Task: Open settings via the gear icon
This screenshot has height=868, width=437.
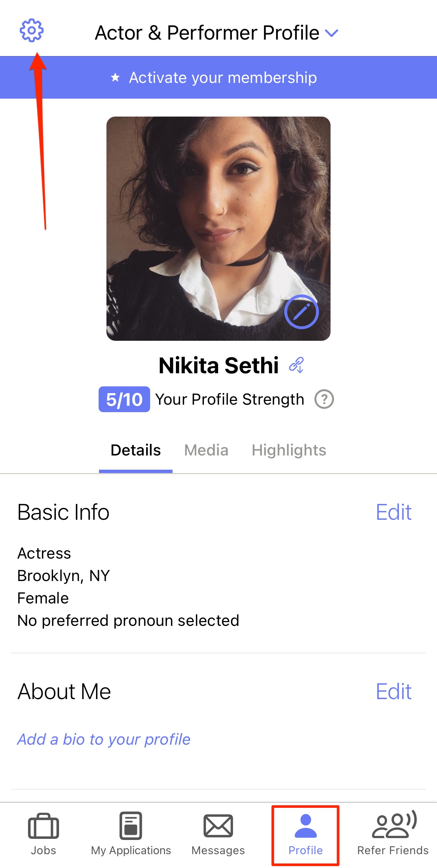Action: coord(32,30)
